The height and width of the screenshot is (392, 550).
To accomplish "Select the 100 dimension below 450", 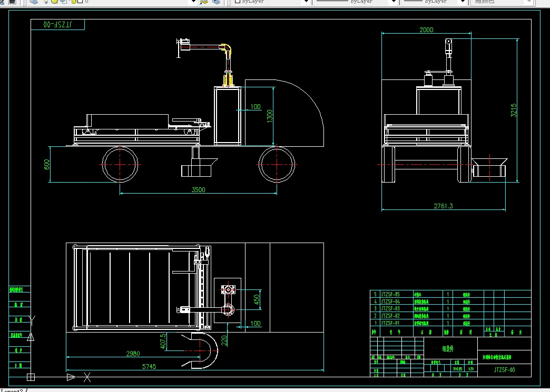I will tap(256, 324).
